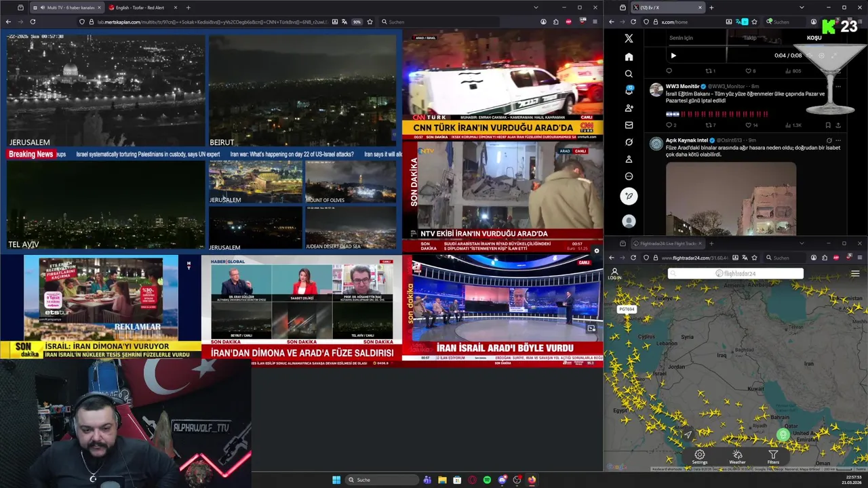Image resolution: width=868 pixels, height=488 pixels.
Task: Reload the Multi TV page
Action: (x=33, y=22)
